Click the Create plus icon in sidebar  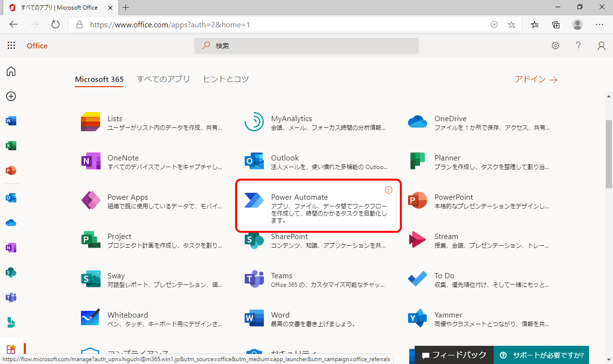tap(11, 96)
